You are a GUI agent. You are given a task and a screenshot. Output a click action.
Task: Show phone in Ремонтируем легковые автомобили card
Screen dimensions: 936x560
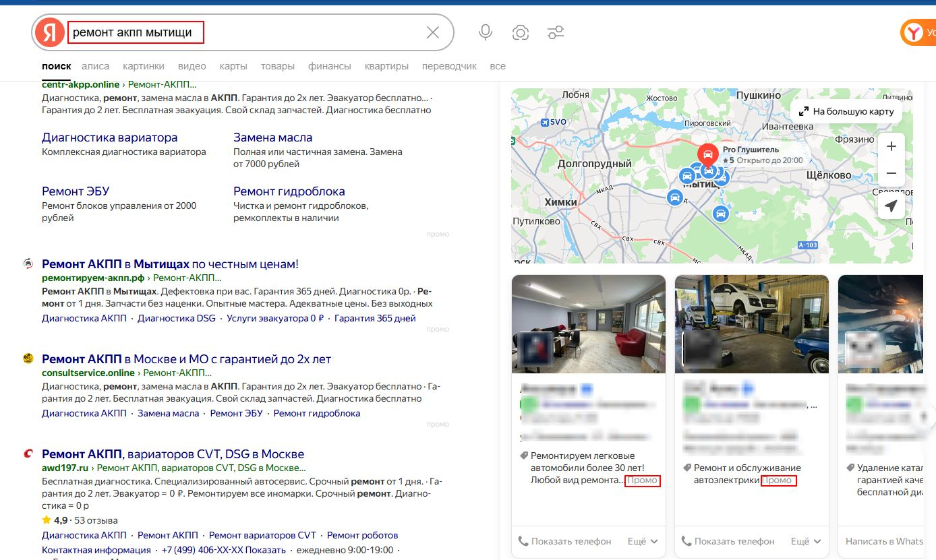click(565, 541)
